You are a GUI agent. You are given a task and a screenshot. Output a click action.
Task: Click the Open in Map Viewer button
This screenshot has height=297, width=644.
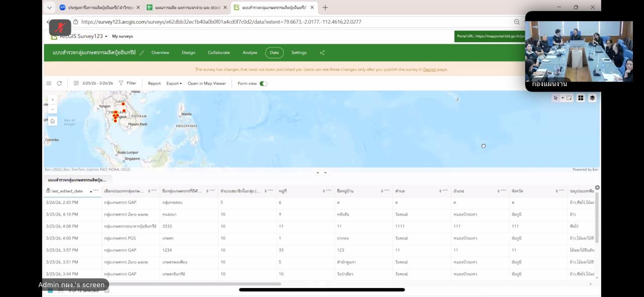coord(207,84)
